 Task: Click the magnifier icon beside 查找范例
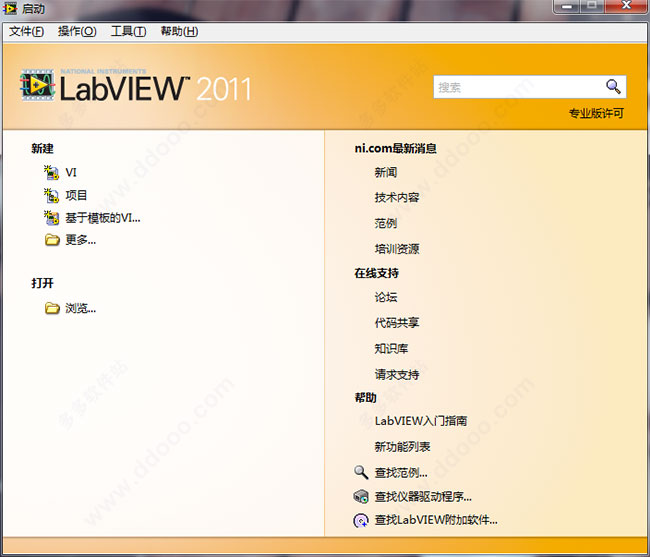361,472
